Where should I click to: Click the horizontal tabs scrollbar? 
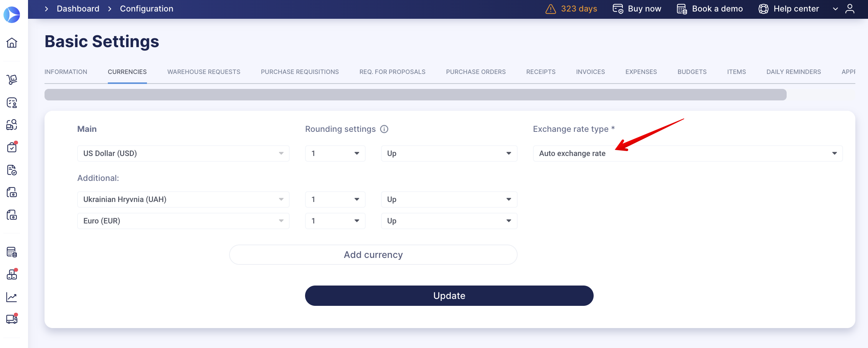pyautogui.click(x=416, y=95)
